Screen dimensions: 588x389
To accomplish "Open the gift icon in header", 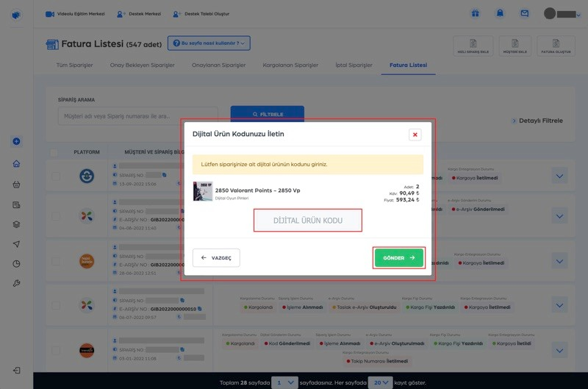I will point(475,13).
